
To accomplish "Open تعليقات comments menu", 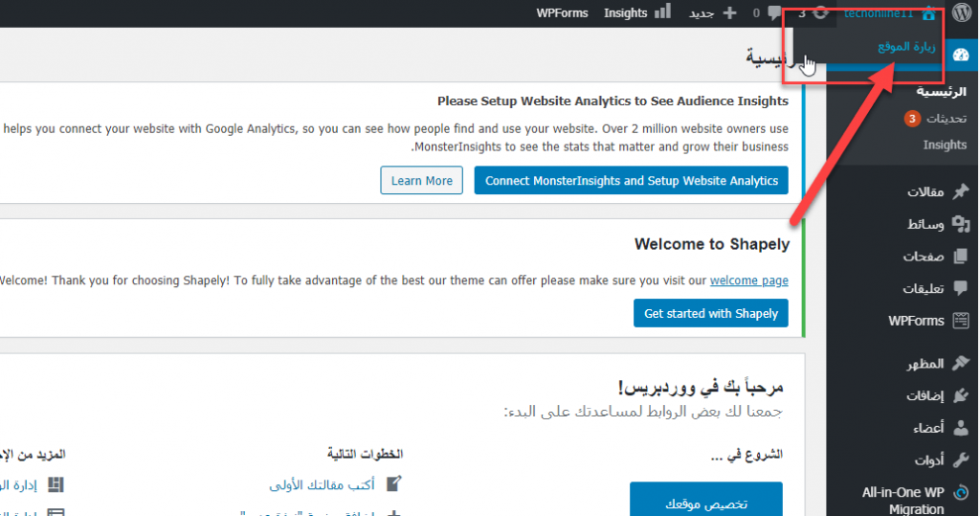I will [924, 288].
